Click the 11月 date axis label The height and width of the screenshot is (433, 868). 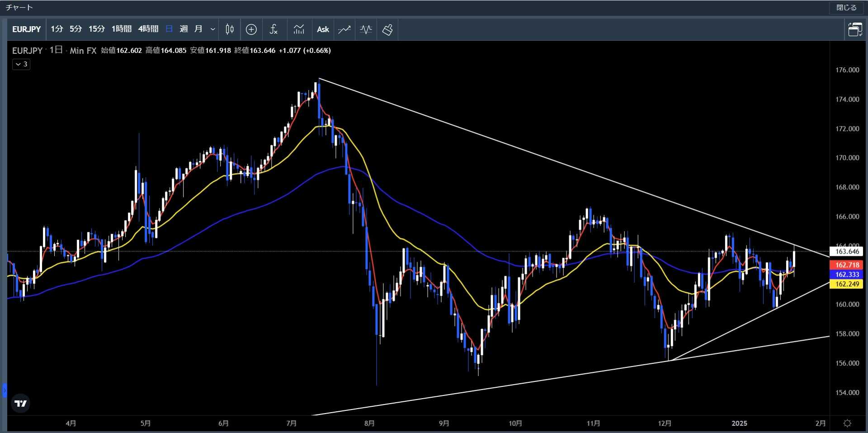593,424
